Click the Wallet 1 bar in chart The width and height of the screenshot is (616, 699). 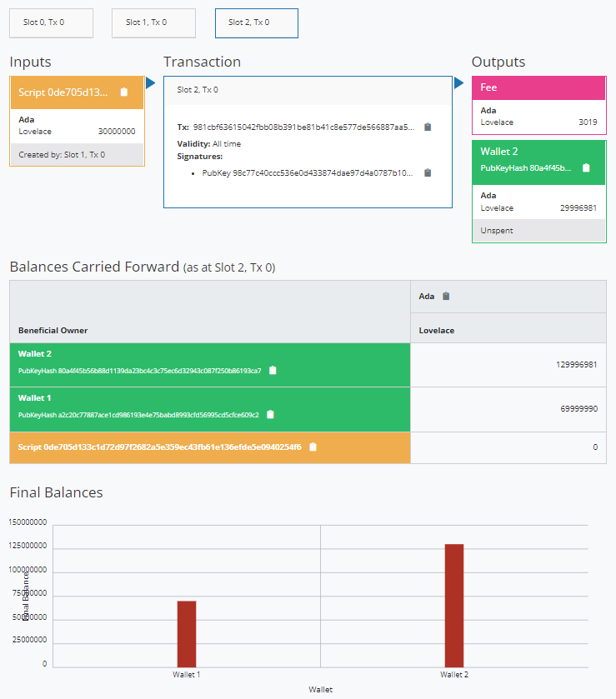coord(186,633)
